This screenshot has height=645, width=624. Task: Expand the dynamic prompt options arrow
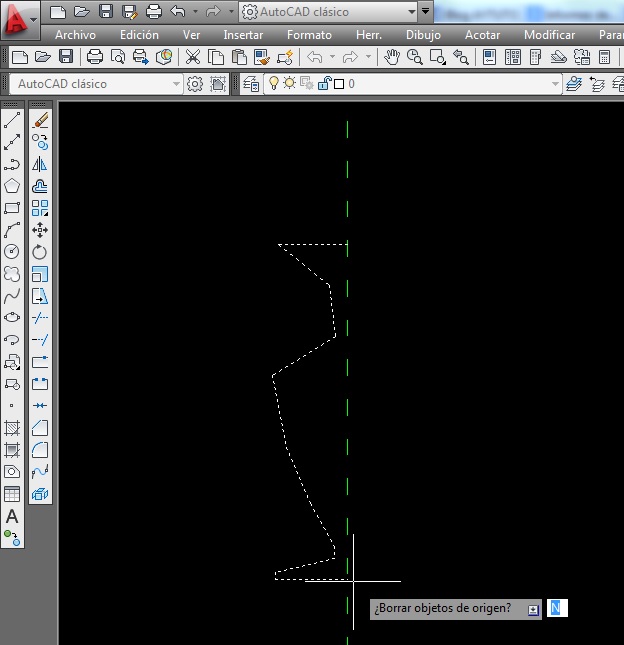tap(533, 610)
